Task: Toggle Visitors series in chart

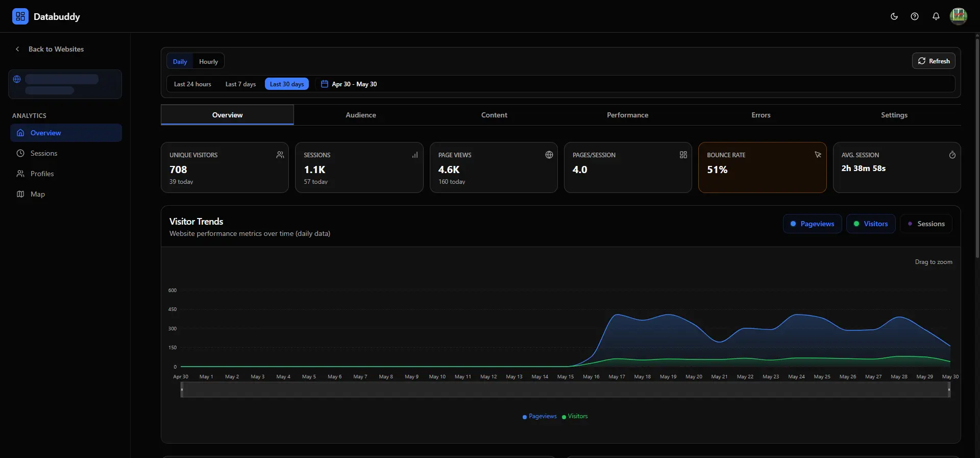Action: click(871, 224)
